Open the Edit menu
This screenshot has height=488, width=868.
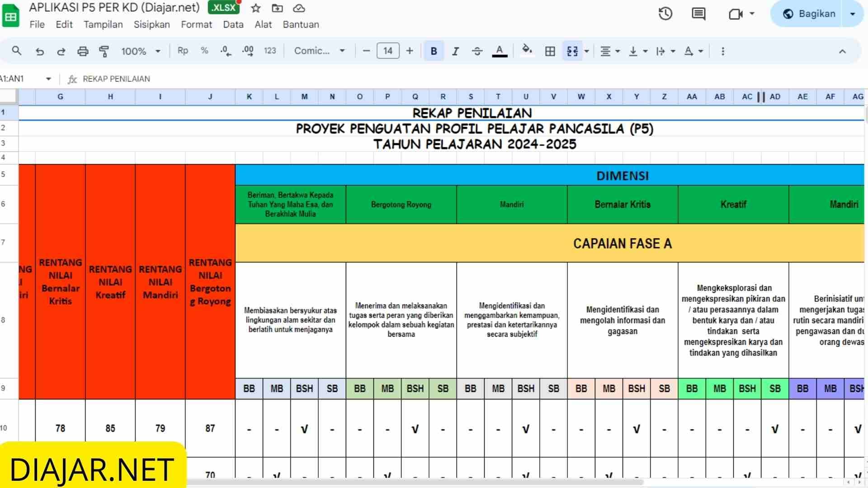point(64,24)
